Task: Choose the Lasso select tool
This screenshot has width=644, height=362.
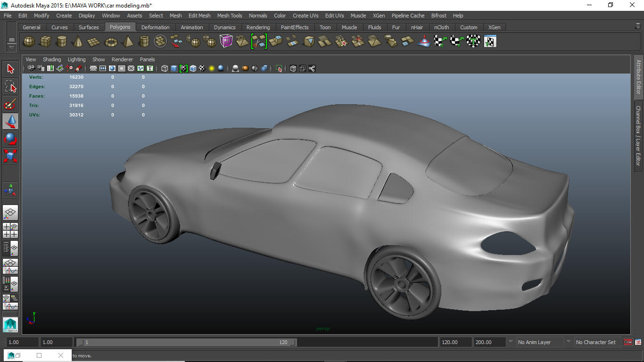Action: click(10, 87)
